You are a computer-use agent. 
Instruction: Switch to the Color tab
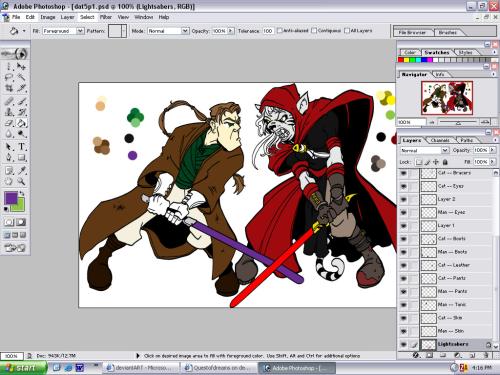coord(410,53)
